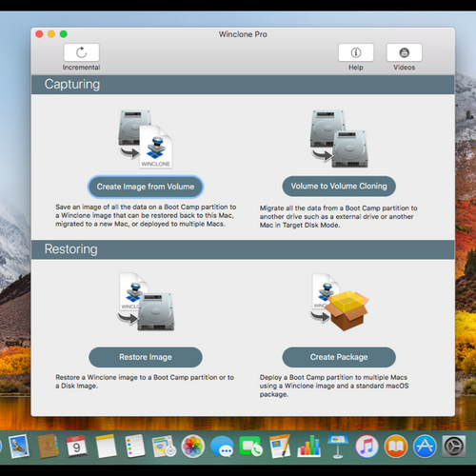Open Contacts from the Dock
476x476 pixels.
click(48, 446)
